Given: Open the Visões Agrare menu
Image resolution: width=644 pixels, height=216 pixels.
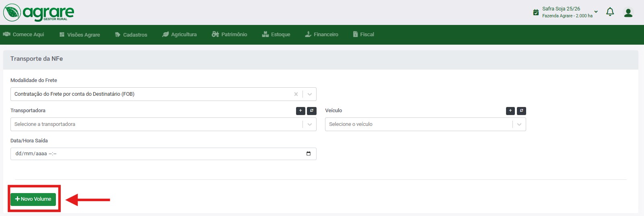Looking at the screenshot, I should [x=80, y=35].
